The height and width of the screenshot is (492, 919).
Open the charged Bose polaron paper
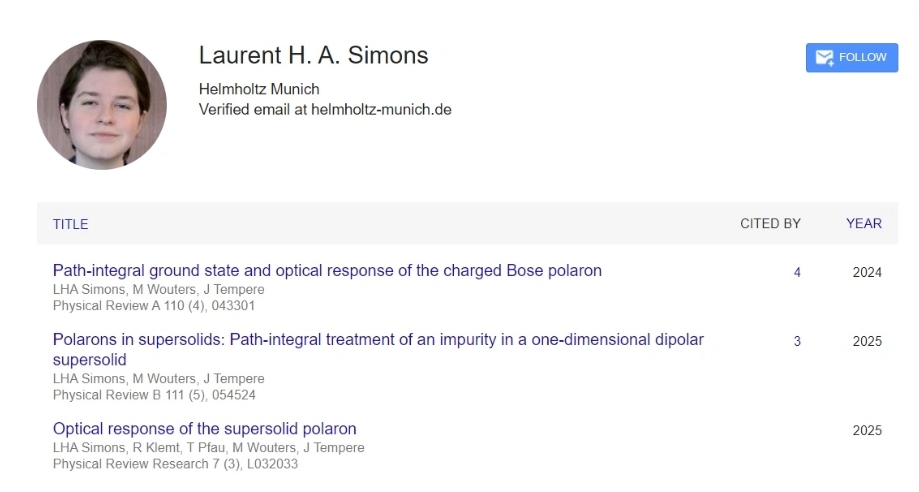coord(327,271)
